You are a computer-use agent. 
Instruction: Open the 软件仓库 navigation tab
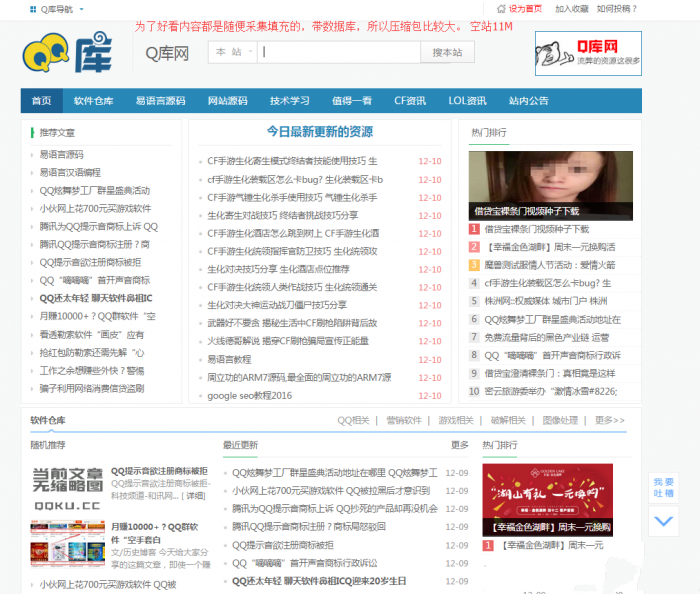(x=93, y=101)
